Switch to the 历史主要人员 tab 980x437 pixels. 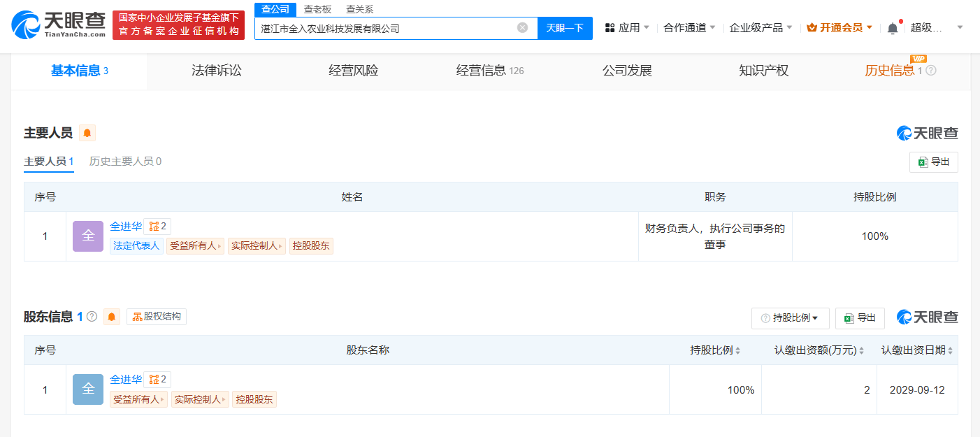(x=125, y=162)
